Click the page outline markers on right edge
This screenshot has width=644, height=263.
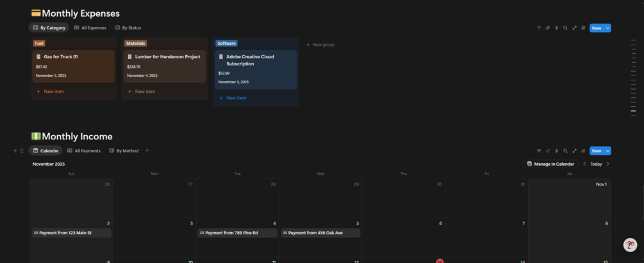(633, 78)
